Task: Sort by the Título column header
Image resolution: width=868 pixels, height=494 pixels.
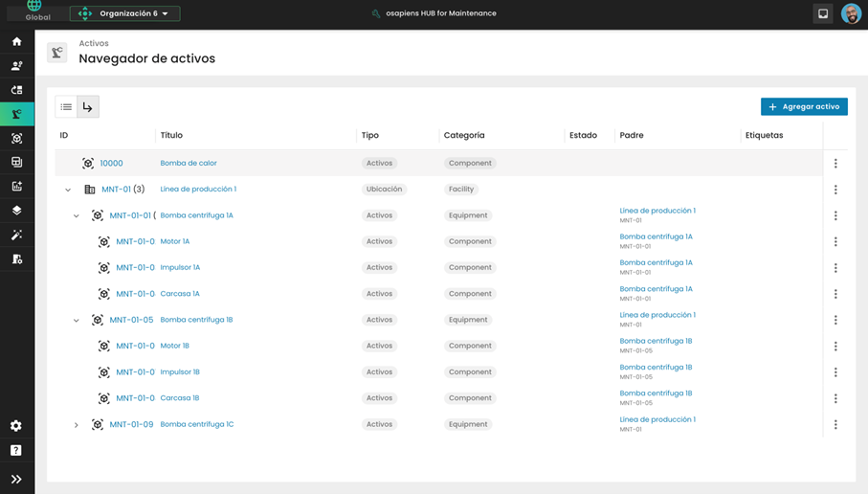Action: (172, 136)
